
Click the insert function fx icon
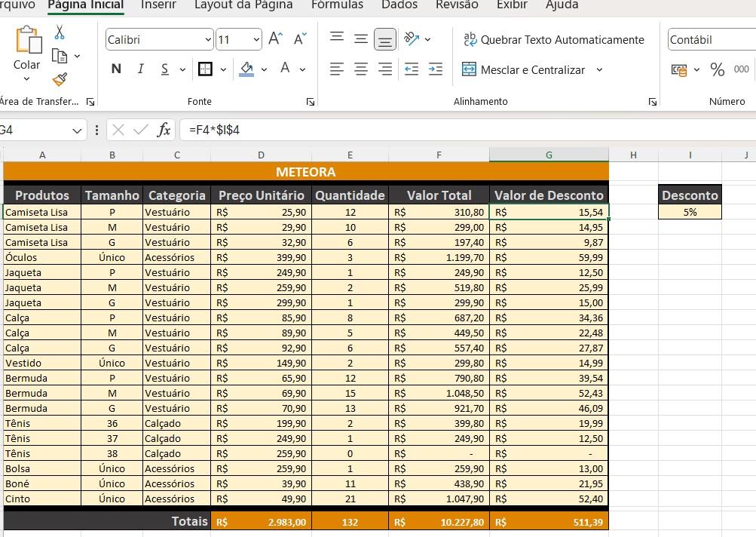point(164,130)
